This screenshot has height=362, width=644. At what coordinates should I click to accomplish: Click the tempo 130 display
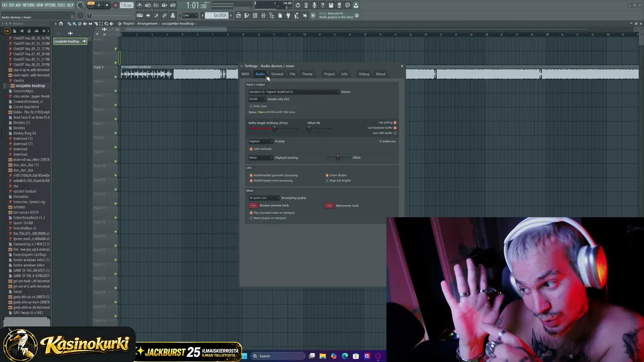(x=126, y=6)
